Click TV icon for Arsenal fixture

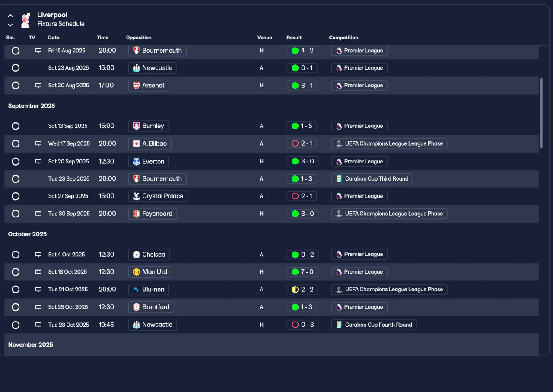click(x=38, y=86)
